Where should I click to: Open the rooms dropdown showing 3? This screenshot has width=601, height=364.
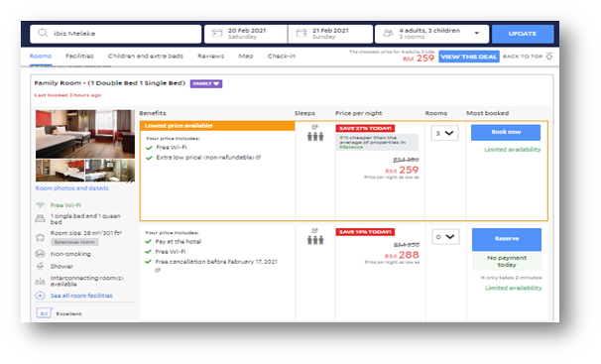pos(444,133)
